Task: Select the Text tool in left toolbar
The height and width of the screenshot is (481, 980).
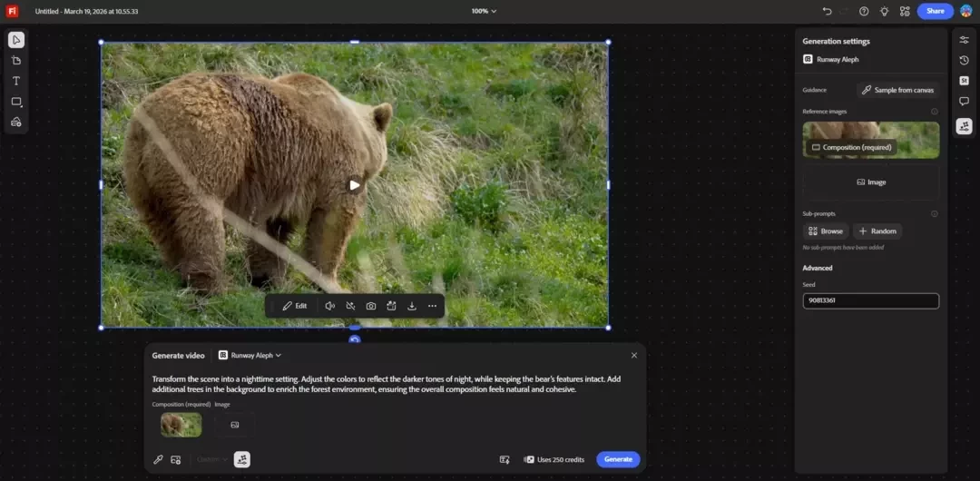Action: tap(16, 81)
